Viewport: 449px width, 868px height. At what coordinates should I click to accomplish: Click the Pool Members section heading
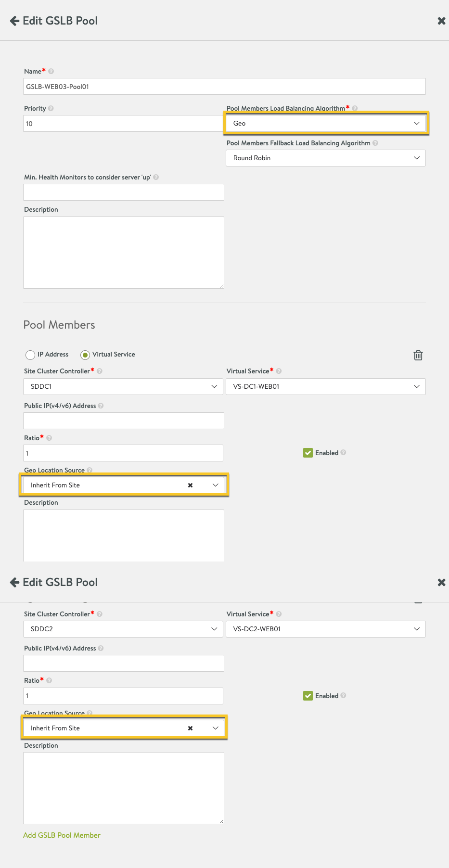click(x=59, y=325)
